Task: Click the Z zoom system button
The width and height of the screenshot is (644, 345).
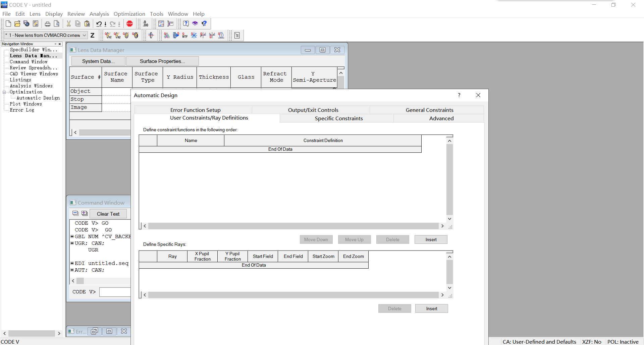Action: [x=93, y=35]
